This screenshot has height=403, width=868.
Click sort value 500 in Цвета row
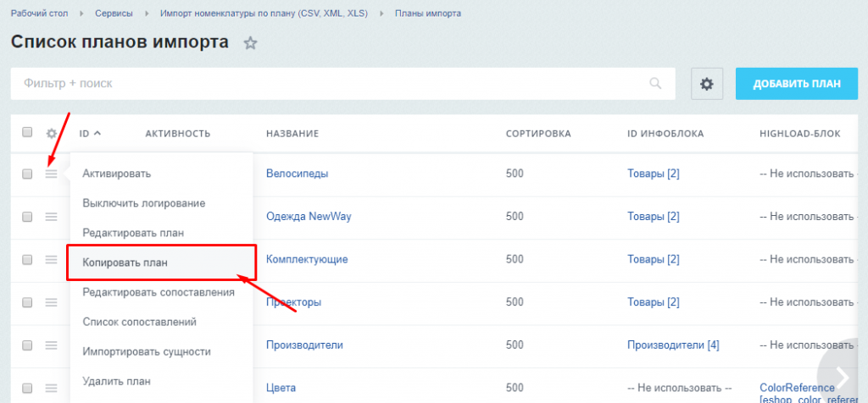coord(515,388)
